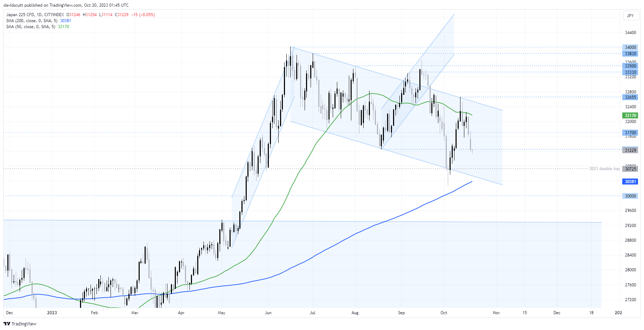Click the 34400 tick on price axis
The image size is (644, 330).
coord(630,33)
